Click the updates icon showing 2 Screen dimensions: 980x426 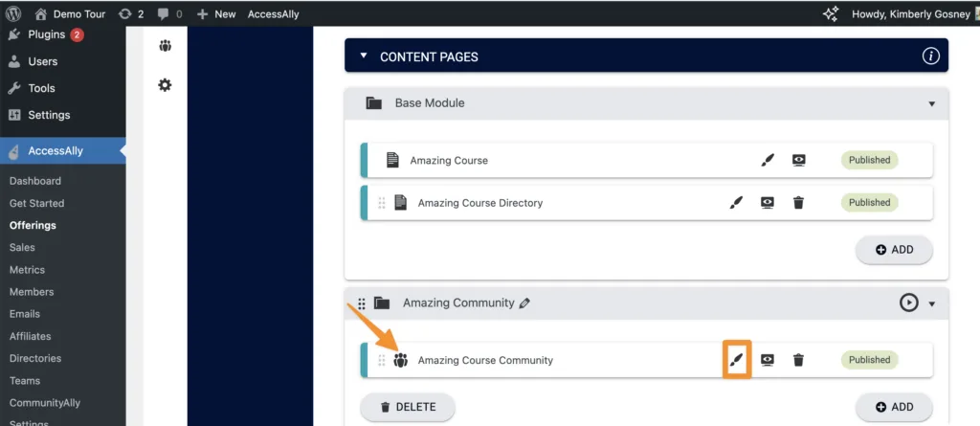pyautogui.click(x=131, y=13)
